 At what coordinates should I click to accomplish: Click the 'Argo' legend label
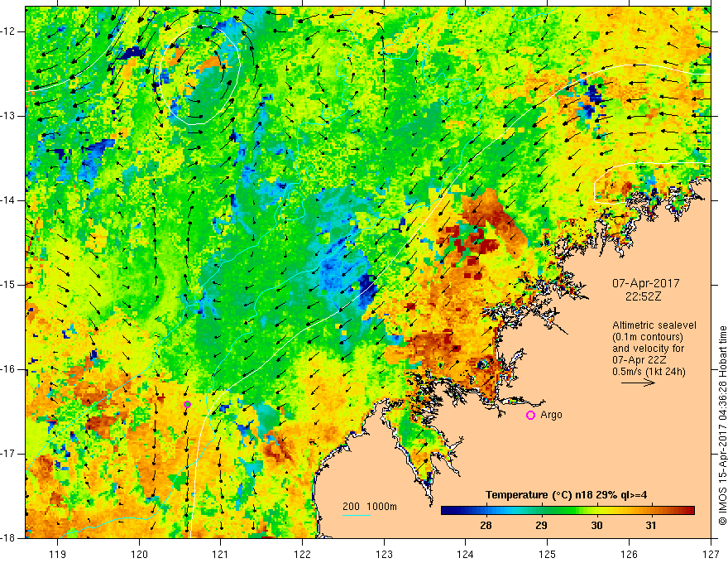(551, 415)
